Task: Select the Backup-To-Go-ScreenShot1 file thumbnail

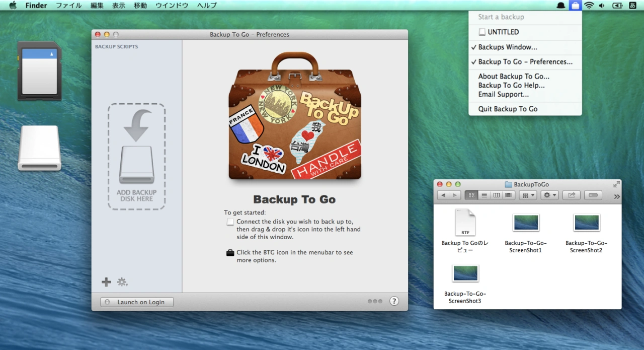Action: pyautogui.click(x=526, y=223)
